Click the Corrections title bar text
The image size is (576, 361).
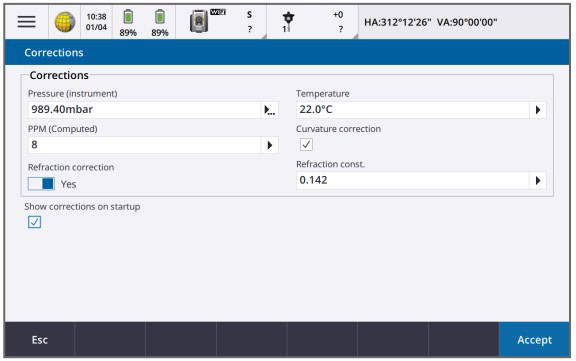tap(54, 53)
